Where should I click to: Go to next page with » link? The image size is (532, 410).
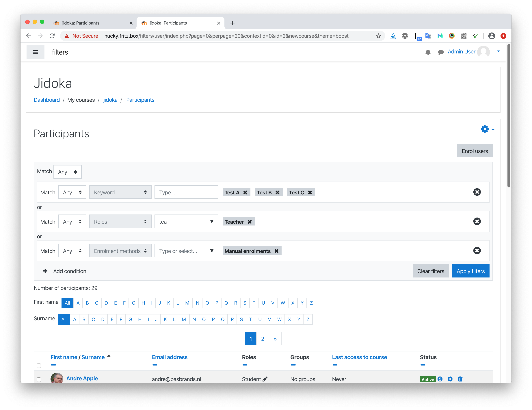click(275, 339)
